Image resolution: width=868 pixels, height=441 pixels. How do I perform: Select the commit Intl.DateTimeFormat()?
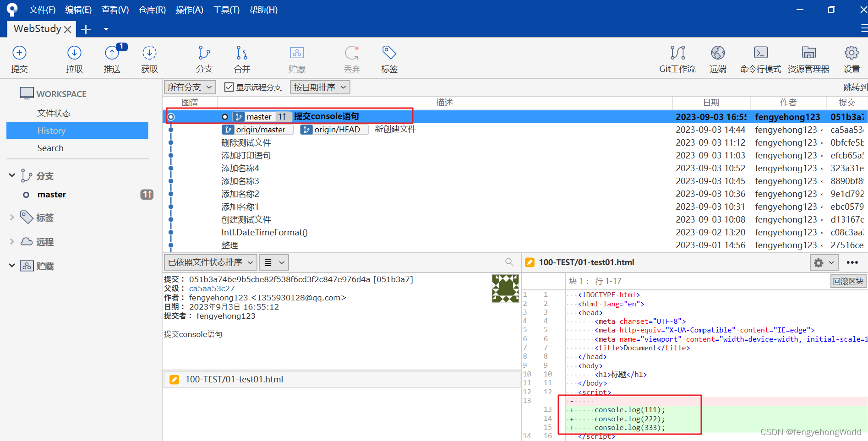click(265, 232)
